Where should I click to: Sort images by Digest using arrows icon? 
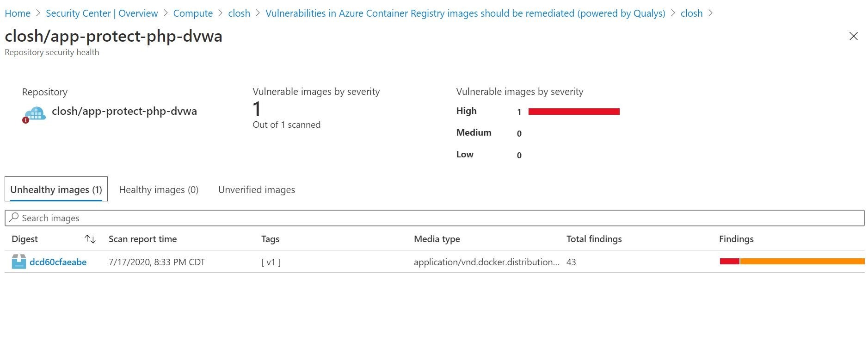tap(90, 239)
